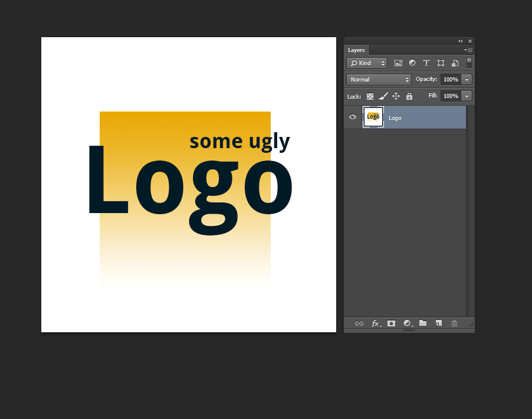This screenshot has height=419, width=532.
Task: Link the selected layers
Action: [x=359, y=323]
